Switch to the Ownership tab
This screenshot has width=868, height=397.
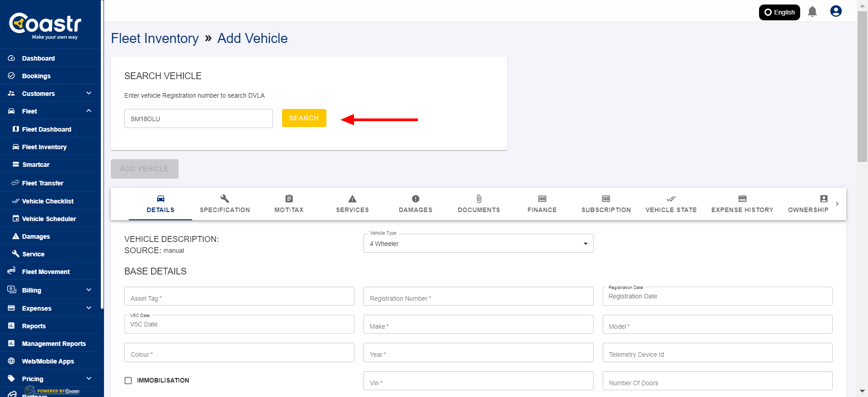(808, 204)
